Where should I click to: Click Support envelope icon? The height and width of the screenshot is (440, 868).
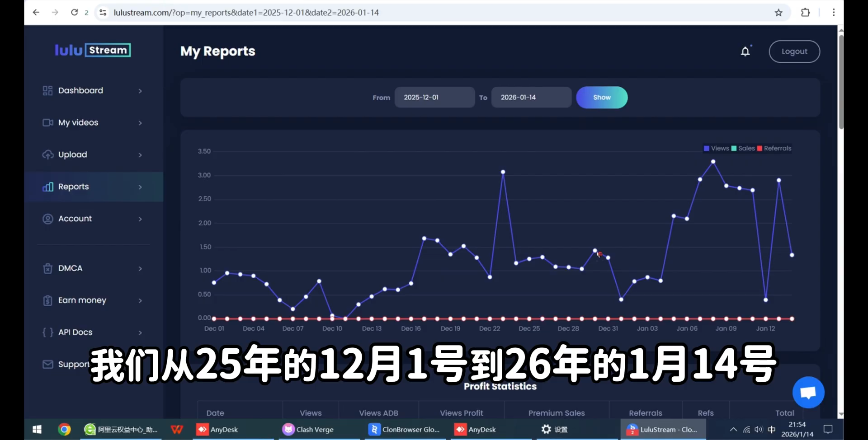coord(47,365)
